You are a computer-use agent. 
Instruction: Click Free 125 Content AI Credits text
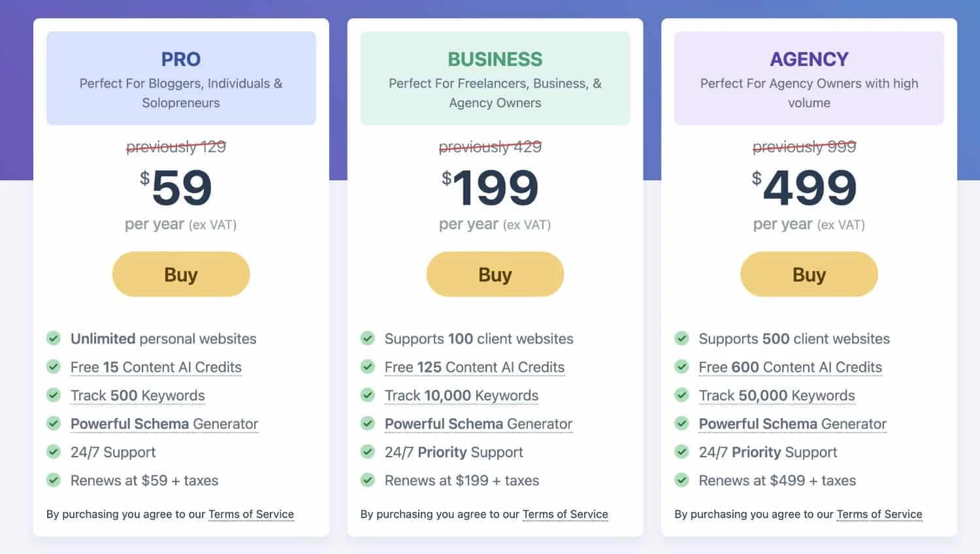click(x=474, y=367)
